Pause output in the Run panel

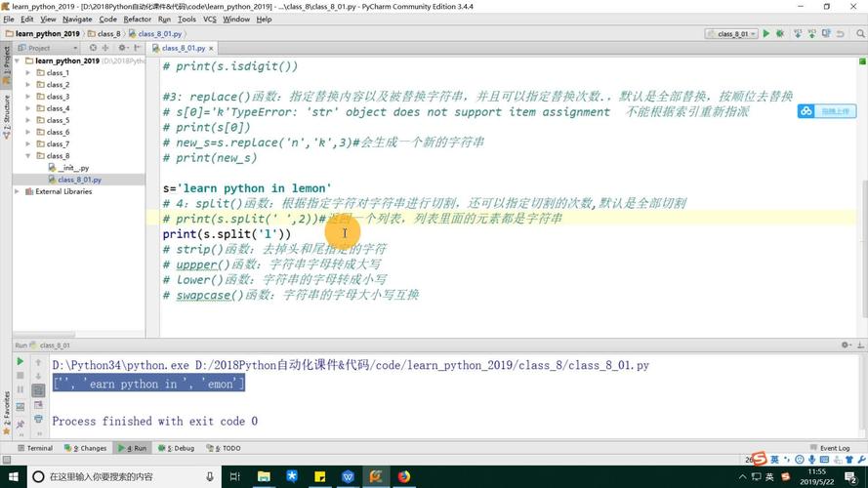[x=20, y=389]
